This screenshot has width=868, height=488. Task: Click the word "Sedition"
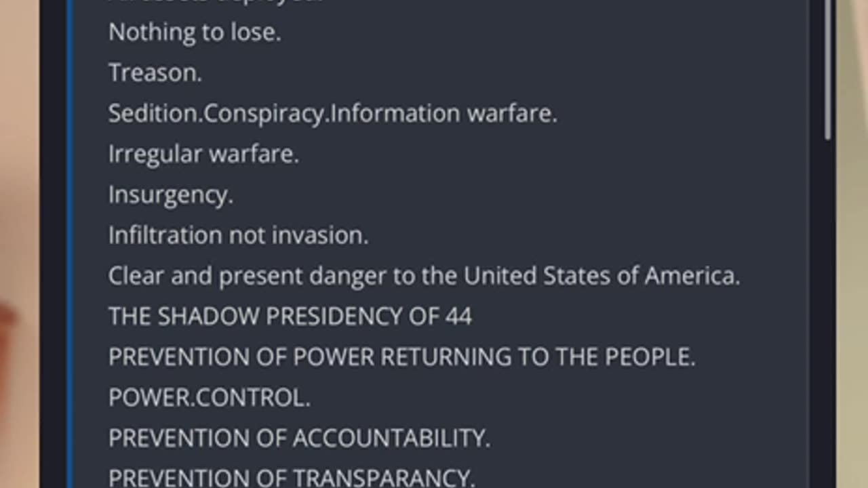153,113
